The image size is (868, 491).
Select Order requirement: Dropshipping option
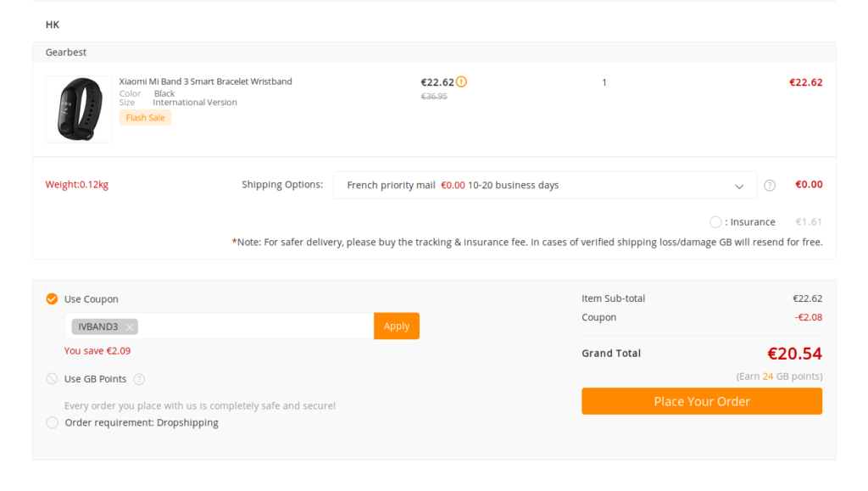[52, 423]
